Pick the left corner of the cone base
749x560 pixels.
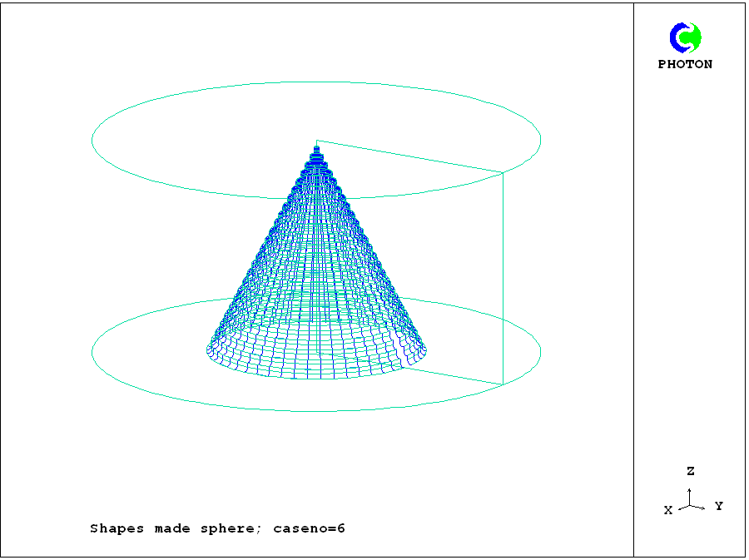coord(206,350)
